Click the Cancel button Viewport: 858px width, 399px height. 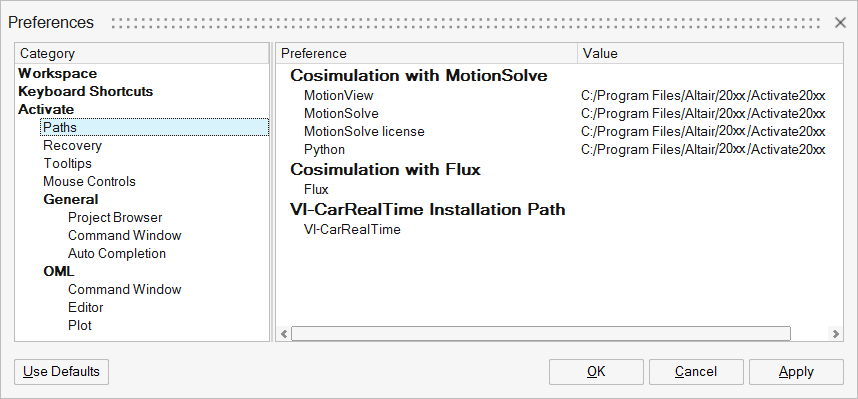[696, 372]
